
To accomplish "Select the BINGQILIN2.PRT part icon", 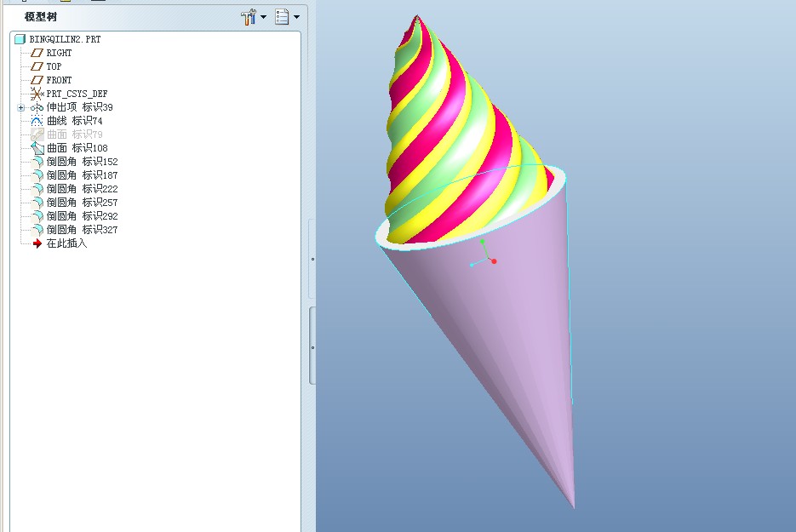I will [20, 39].
